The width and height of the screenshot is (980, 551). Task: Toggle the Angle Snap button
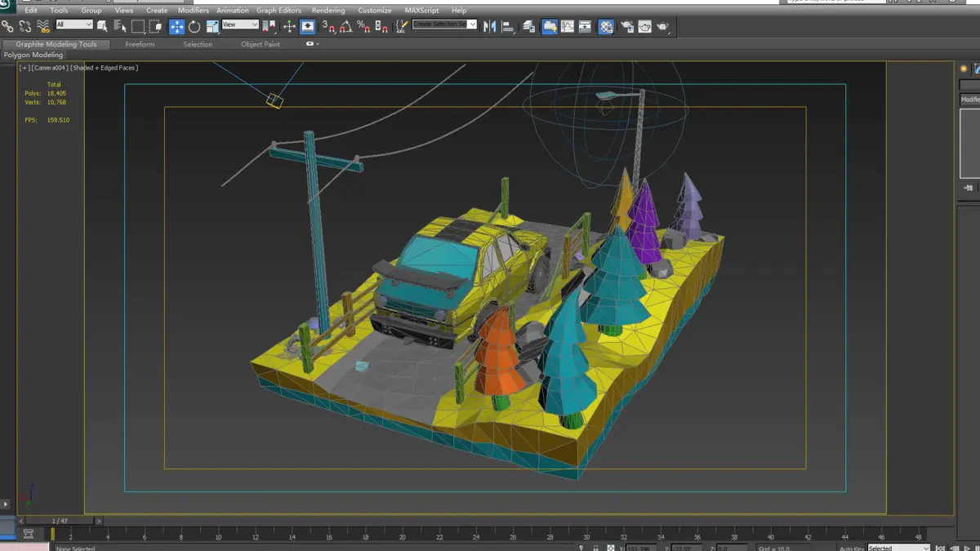coord(345,27)
